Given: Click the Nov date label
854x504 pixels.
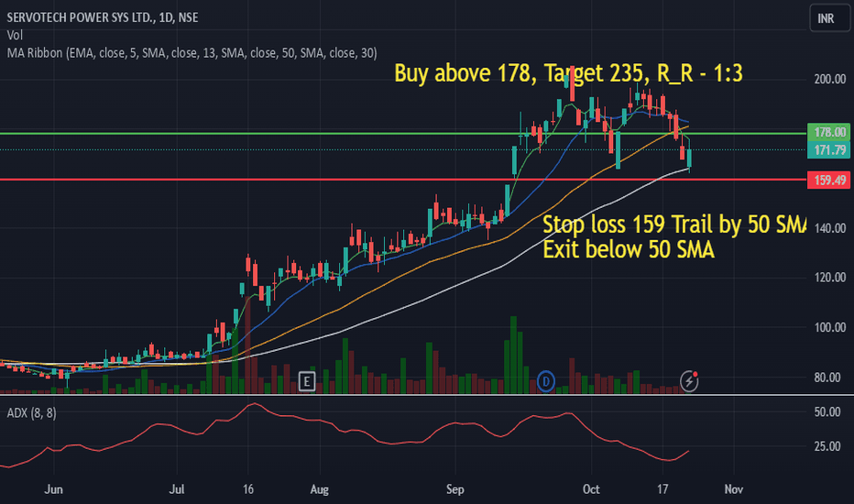Looking at the screenshot, I should pyautogui.click(x=734, y=489).
